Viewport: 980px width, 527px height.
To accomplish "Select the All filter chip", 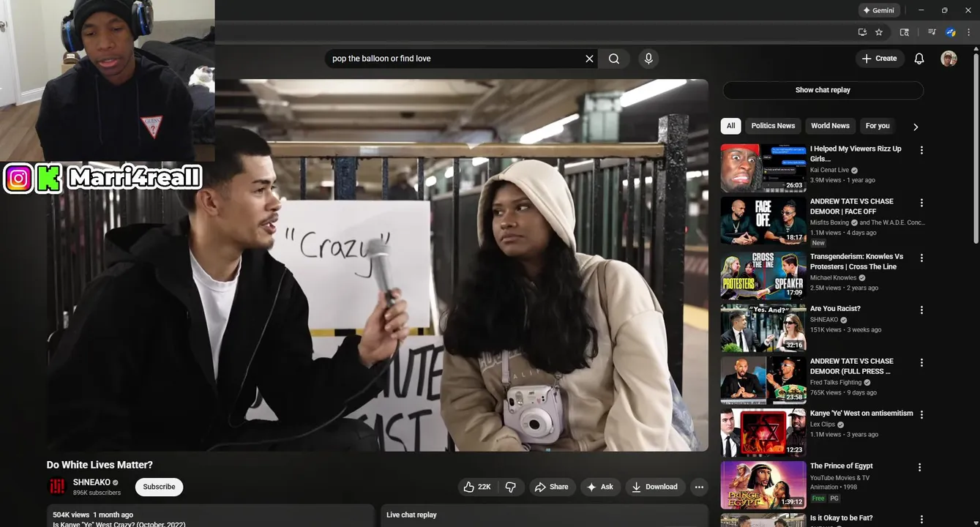I will click(730, 126).
